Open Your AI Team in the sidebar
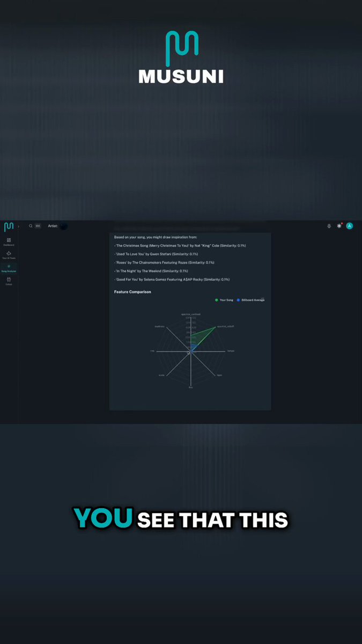362x644 pixels. tap(9, 254)
